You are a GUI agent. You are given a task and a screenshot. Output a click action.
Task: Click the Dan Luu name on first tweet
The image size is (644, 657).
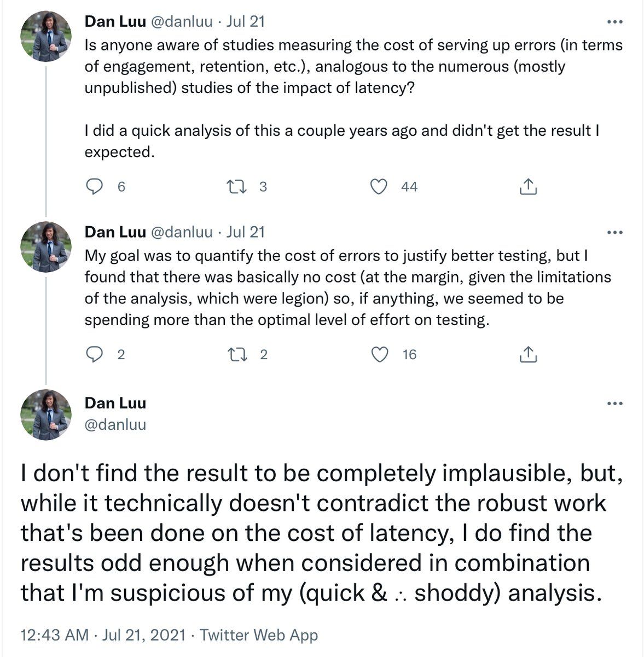pyautogui.click(x=115, y=21)
